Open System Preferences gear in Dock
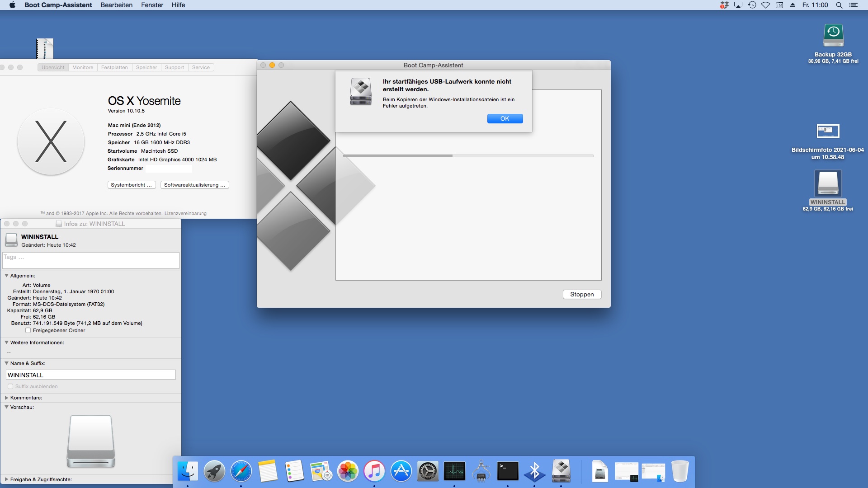This screenshot has height=488, width=868. tap(428, 471)
